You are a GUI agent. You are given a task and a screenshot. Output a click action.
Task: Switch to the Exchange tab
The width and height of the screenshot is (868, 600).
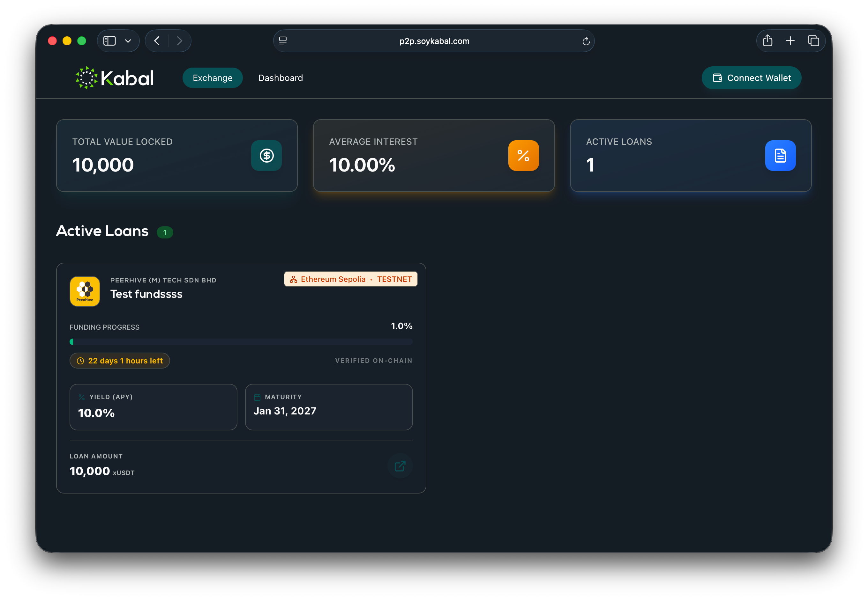[x=213, y=78]
